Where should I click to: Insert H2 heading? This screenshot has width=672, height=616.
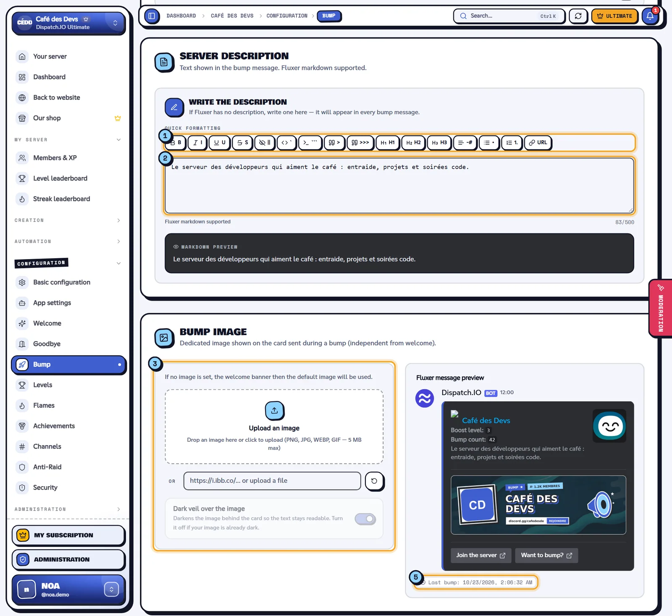click(413, 143)
